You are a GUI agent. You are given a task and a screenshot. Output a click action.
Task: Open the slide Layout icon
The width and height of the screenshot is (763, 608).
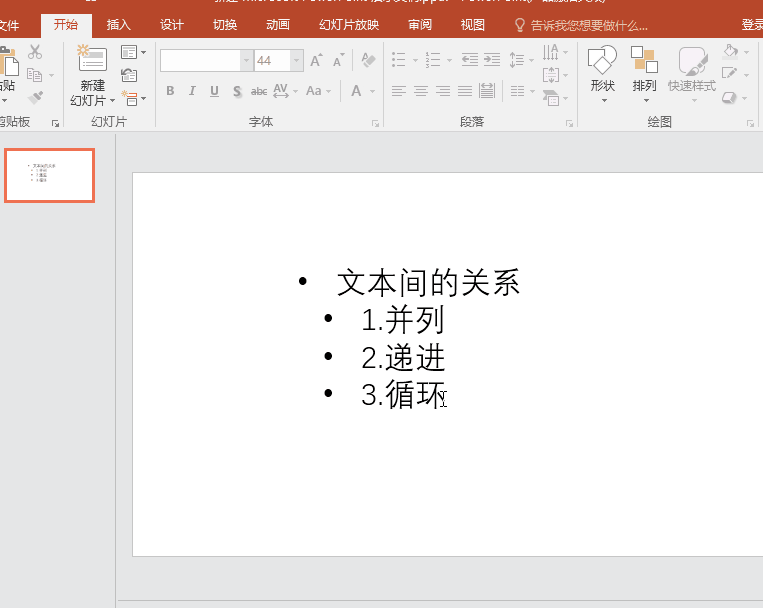click(x=129, y=52)
